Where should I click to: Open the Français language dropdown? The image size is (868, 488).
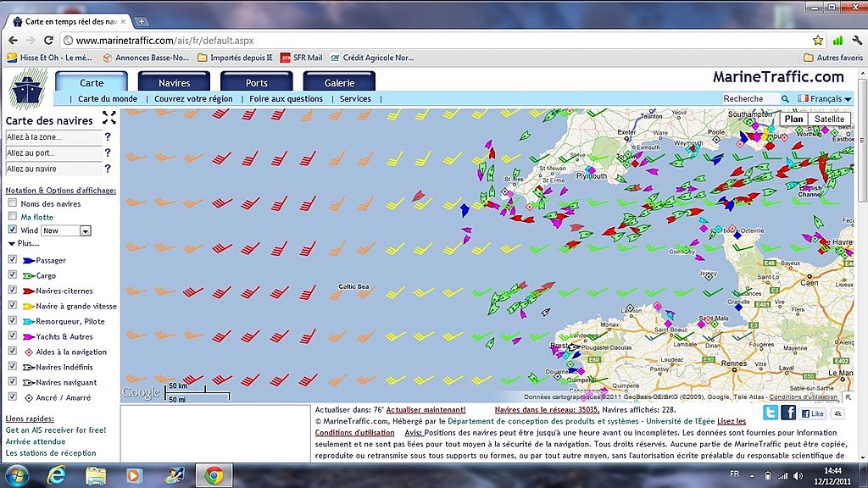pos(825,98)
